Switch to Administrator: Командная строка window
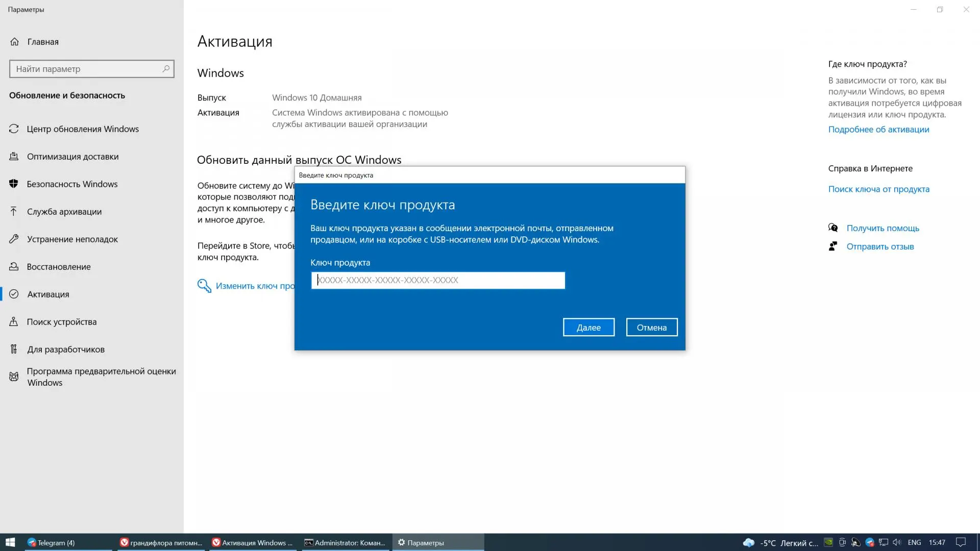 (x=345, y=542)
